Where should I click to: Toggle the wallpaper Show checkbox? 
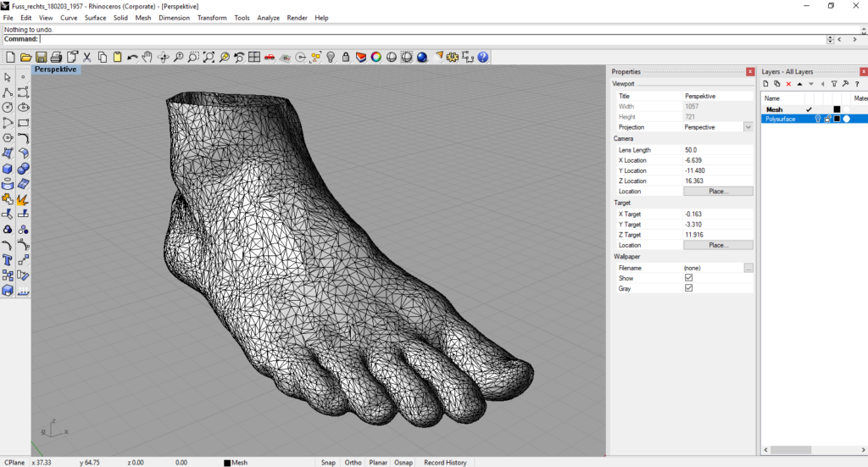pos(688,278)
